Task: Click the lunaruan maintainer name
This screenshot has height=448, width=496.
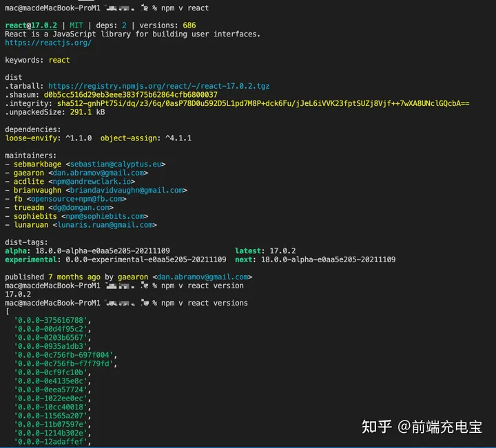Action: [31, 225]
